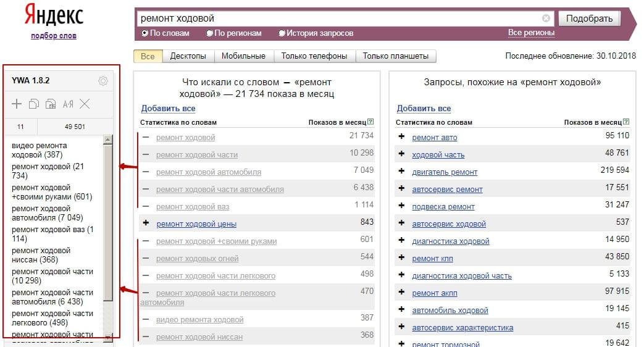Select the 'История запросов' radio button
Screen dimensions: 644x347
(282, 33)
